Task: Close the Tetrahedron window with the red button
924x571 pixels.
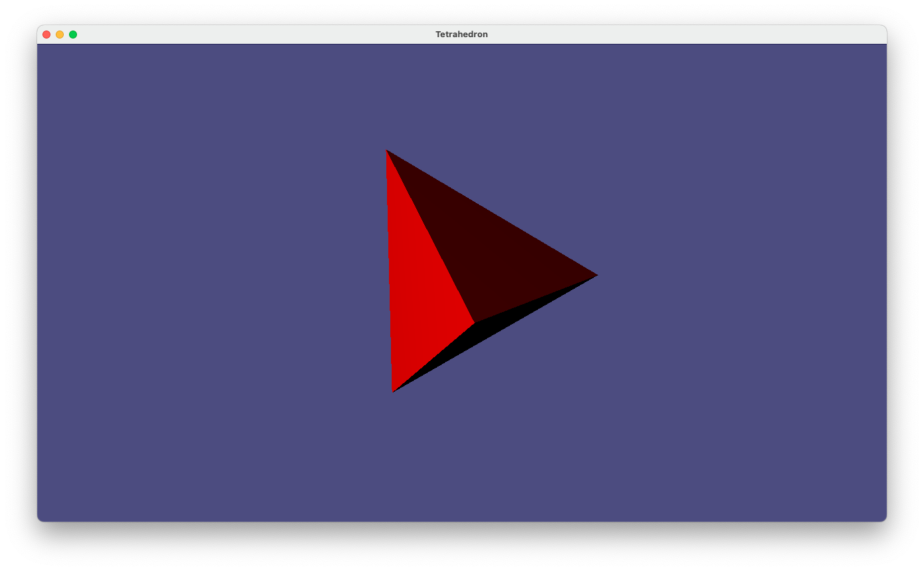Action: (x=46, y=35)
